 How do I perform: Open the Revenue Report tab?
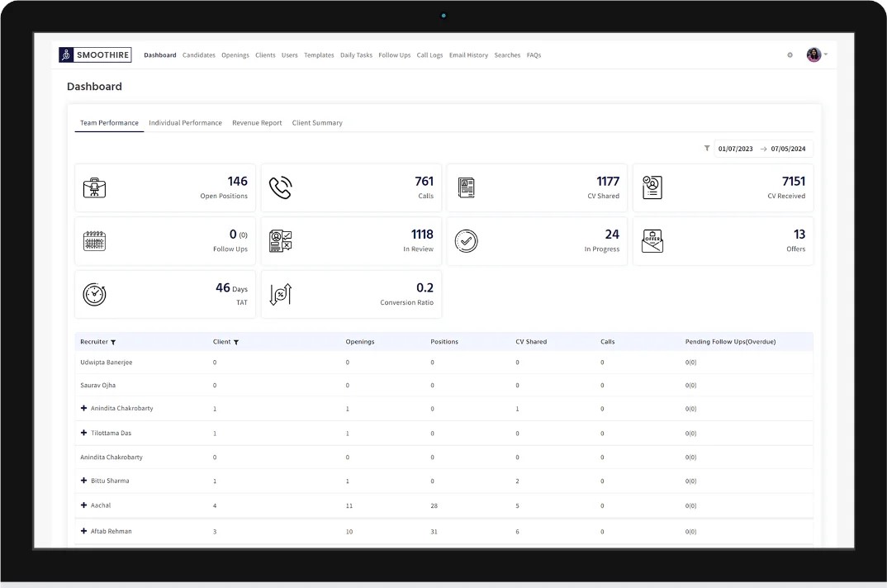tap(257, 123)
